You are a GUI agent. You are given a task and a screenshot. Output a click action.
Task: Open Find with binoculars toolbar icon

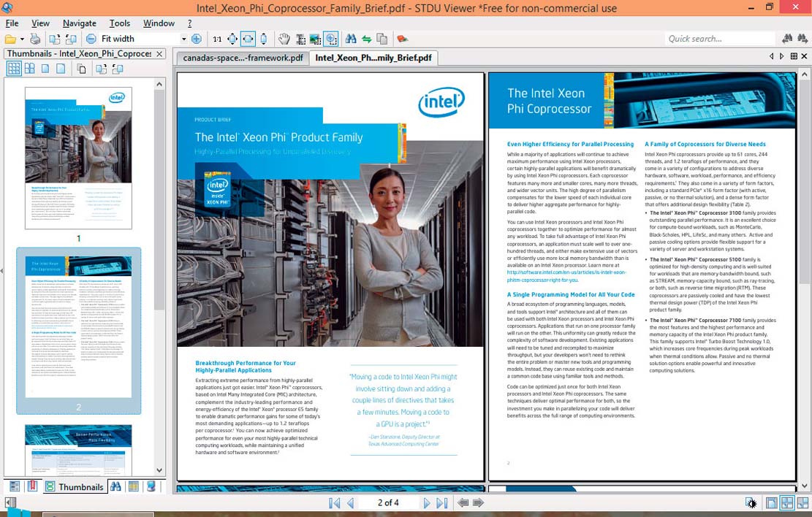[351, 39]
